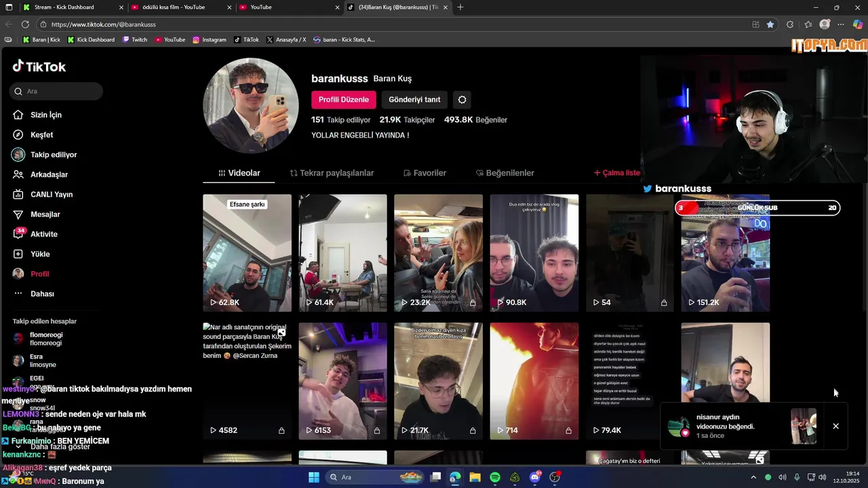Click the lock icon on the 54-views video
This screenshot has height=488, width=868.
coord(664,303)
